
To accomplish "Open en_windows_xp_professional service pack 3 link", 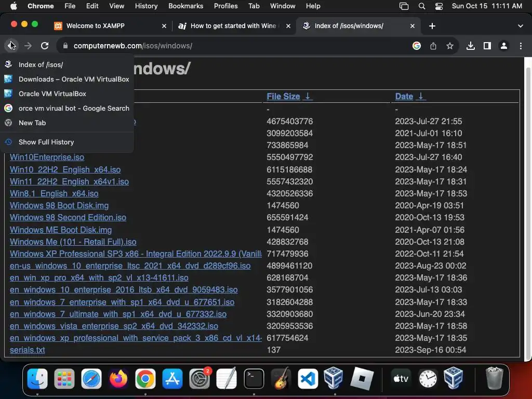I will tap(136, 338).
